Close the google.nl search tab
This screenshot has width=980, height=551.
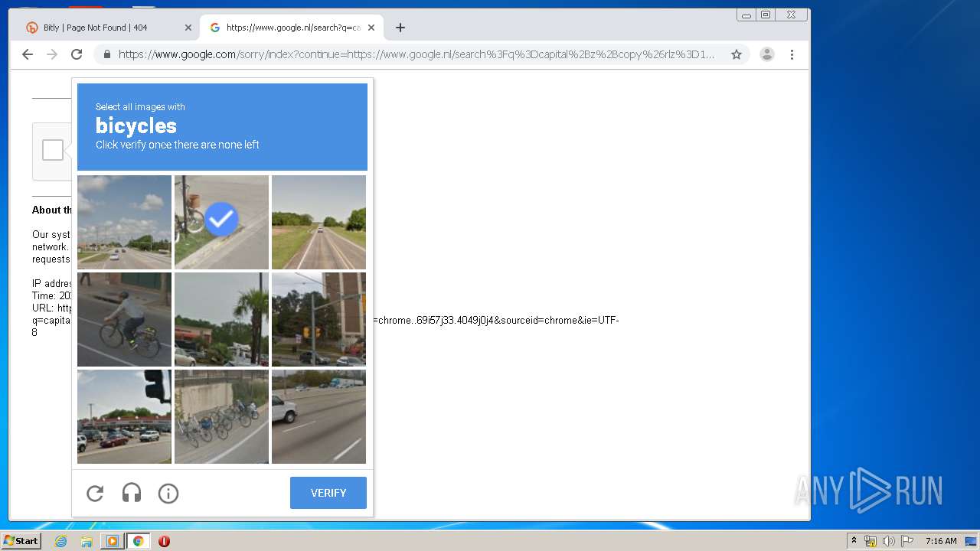tap(371, 28)
